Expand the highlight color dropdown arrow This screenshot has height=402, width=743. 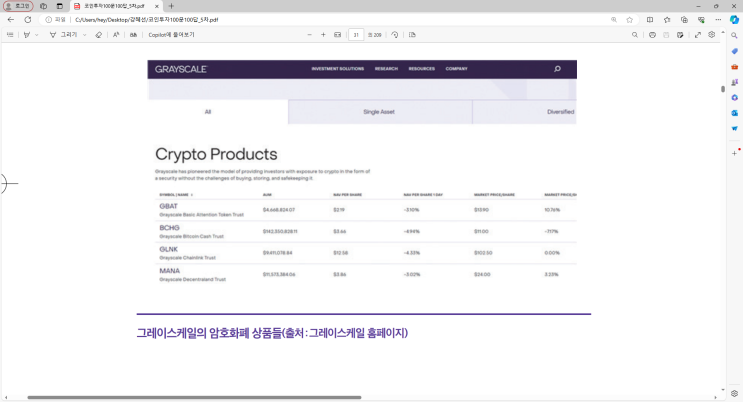36,35
